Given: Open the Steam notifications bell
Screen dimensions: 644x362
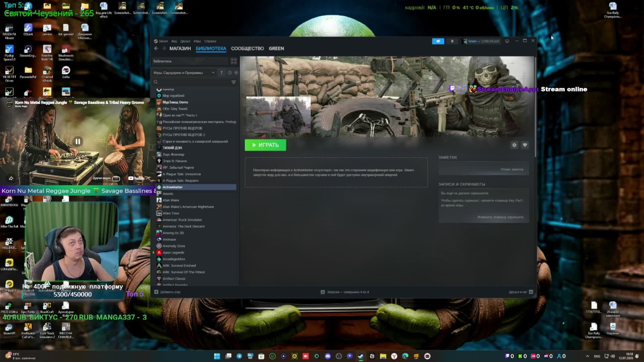Looking at the screenshot, I should (x=452, y=41).
